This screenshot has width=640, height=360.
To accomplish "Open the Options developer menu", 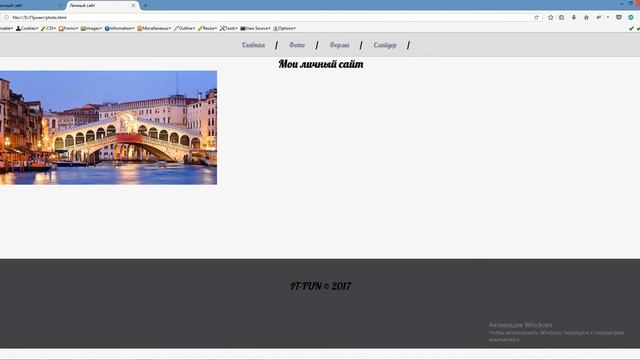I will (x=284, y=29).
